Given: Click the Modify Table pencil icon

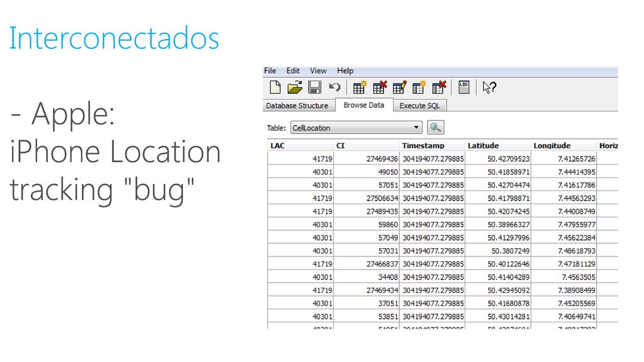Looking at the screenshot, I should coord(399,87).
